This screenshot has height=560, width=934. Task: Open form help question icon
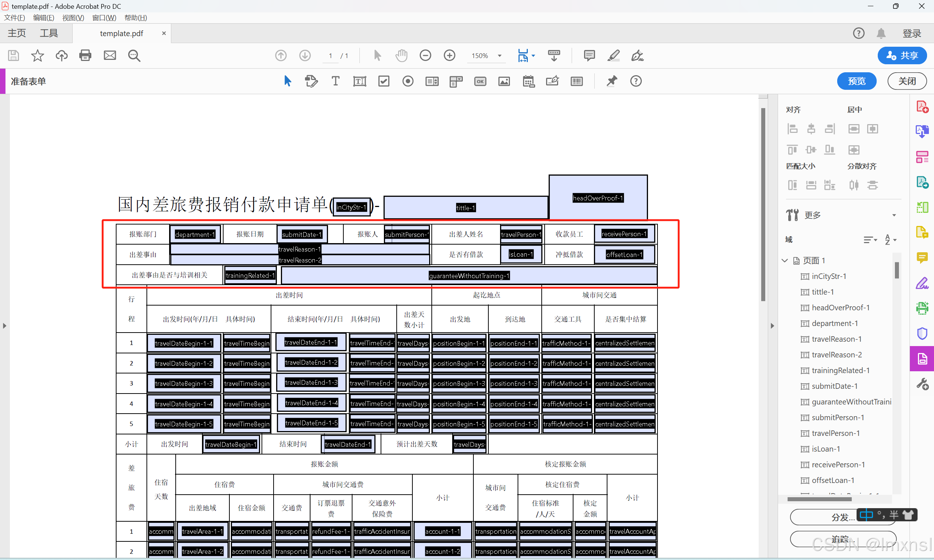point(636,81)
